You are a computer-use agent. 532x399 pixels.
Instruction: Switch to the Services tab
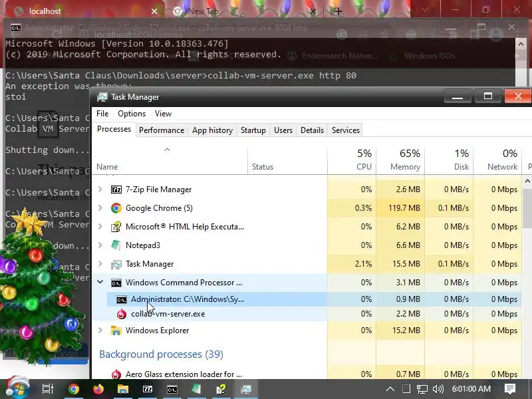(x=346, y=130)
